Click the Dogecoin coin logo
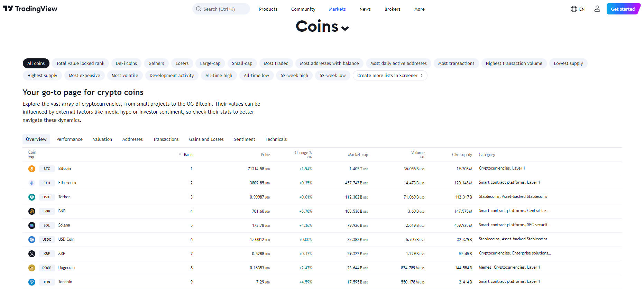Image resolution: width=644 pixels, height=289 pixels. [32, 268]
